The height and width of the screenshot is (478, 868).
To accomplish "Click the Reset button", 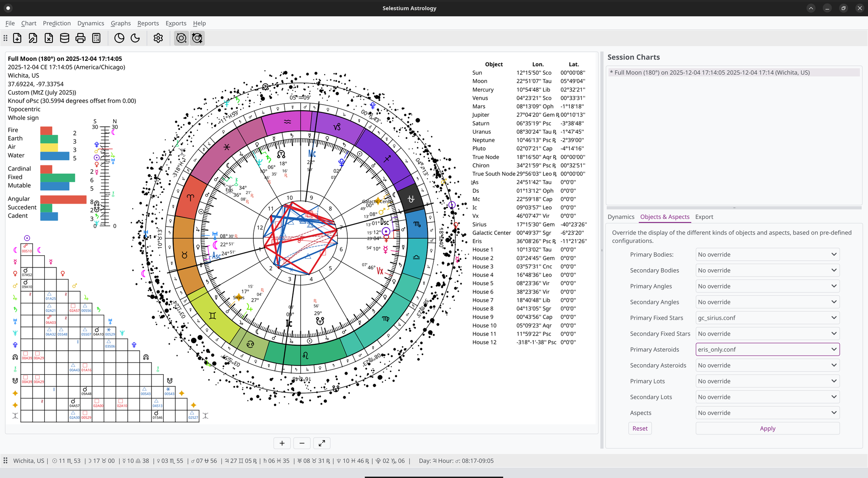I will pyautogui.click(x=640, y=429).
